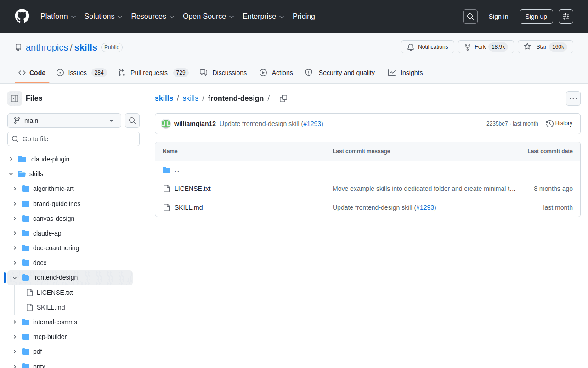Image resolution: width=588 pixels, height=368 pixels.
Task: Click the docx folder icon
Action: coord(26,263)
